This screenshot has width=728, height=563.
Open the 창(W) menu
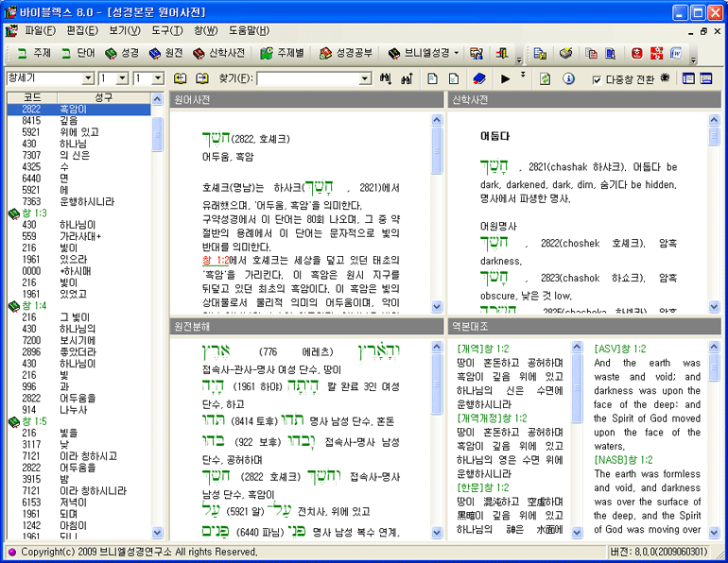(206, 30)
